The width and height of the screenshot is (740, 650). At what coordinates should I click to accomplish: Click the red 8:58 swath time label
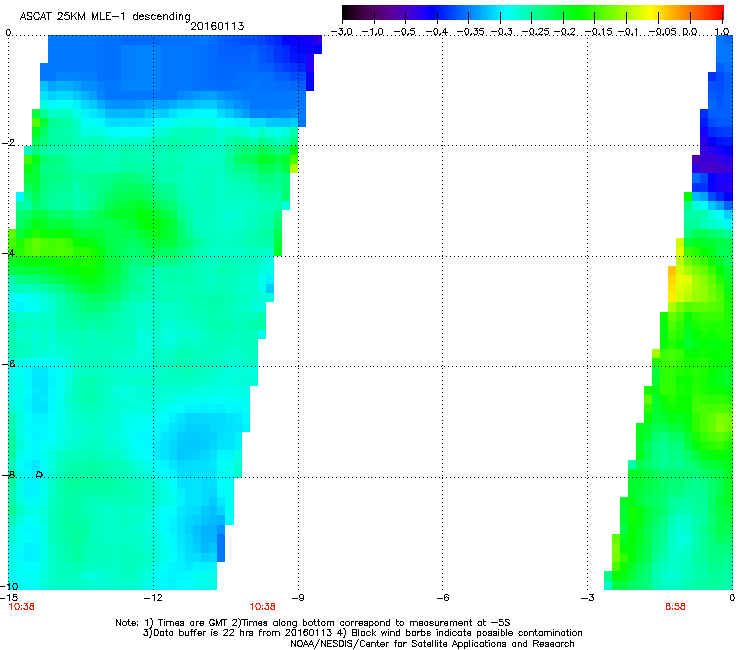pyautogui.click(x=675, y=607)
